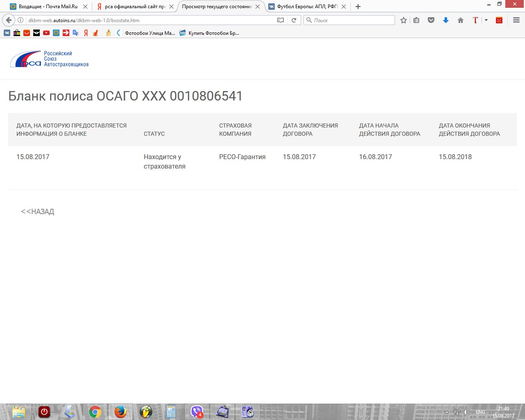Screen dimensions: 525x420
Task: Open the perfume bottle bookmark icon
Action: tap(109, 33)
